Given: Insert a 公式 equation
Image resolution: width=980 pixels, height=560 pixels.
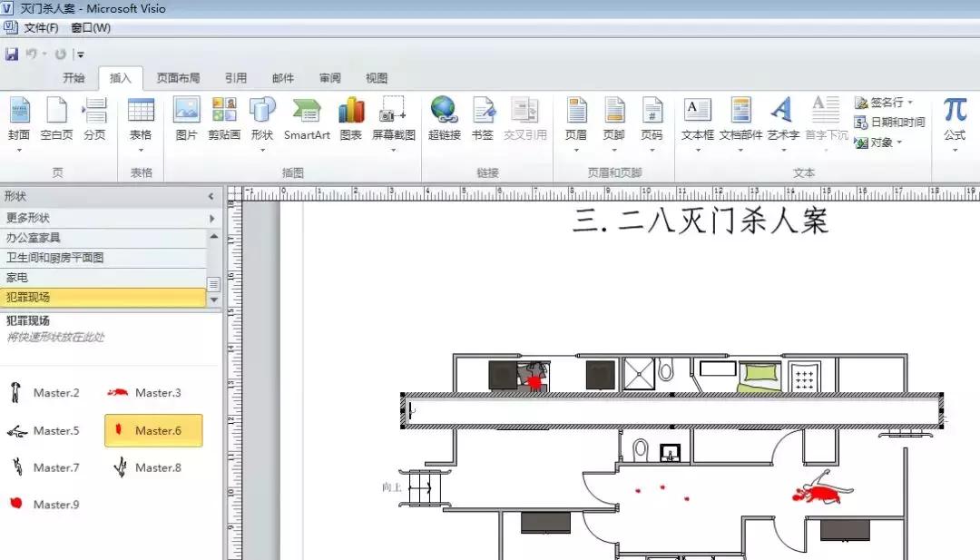Looking at the screenshot, I should pyautogui.click(x=954, y=118).
